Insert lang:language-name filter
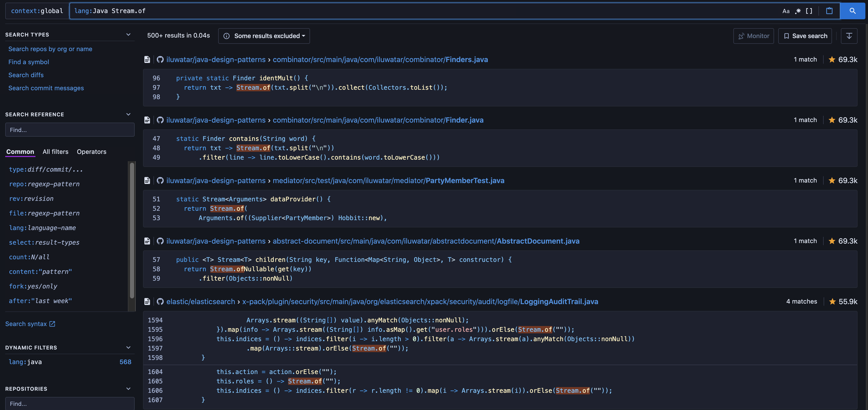 [x=42, y=228]
